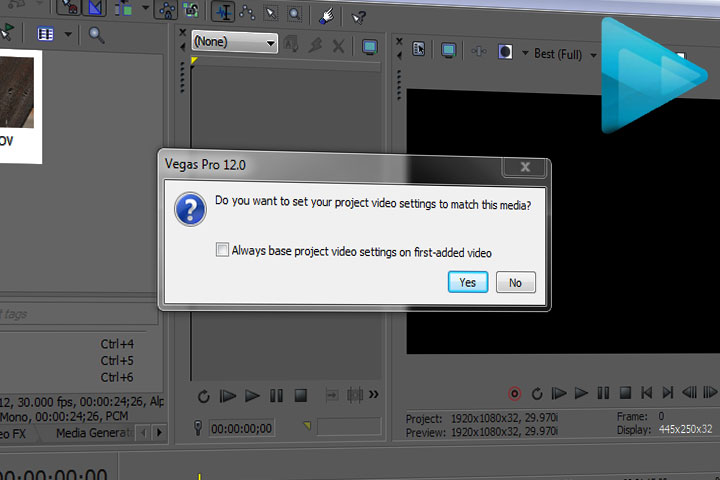720x480 pixels.
Task: Click the Ctrl+5 shortcut entry
Action: click(117, 361)
